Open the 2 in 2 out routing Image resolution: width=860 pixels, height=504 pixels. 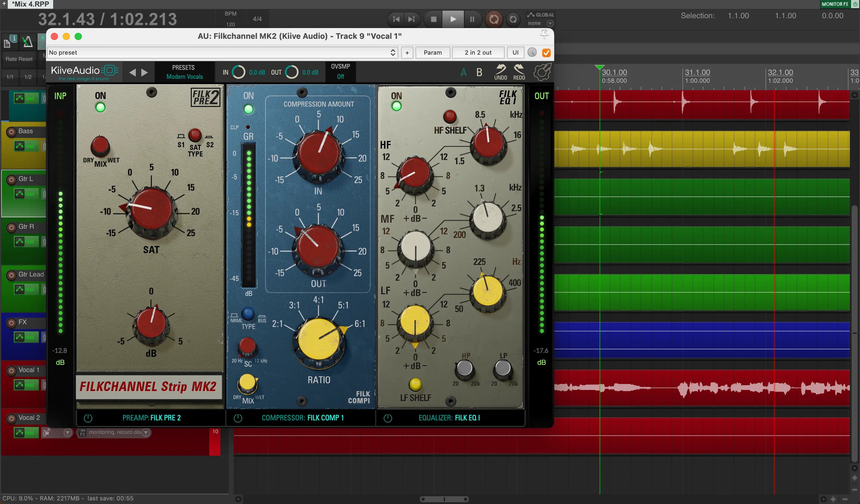(x=478, y=53)
